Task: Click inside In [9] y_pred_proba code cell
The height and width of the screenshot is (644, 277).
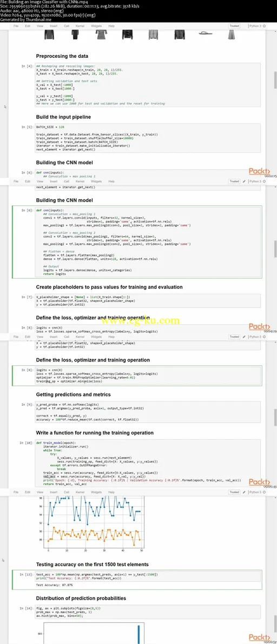Action: (148, 412)
